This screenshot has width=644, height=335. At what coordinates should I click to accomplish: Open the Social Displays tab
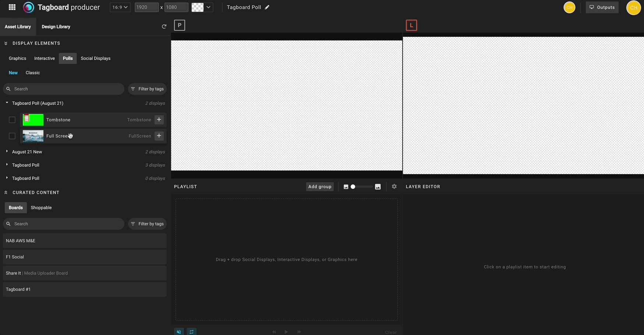click(96, 59)
